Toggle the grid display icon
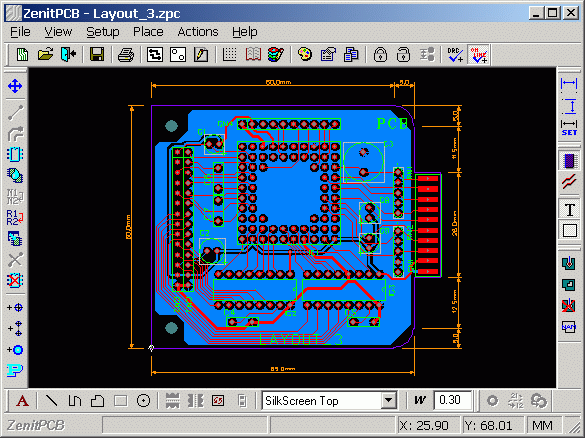585x438 pixels. (230, 55)
